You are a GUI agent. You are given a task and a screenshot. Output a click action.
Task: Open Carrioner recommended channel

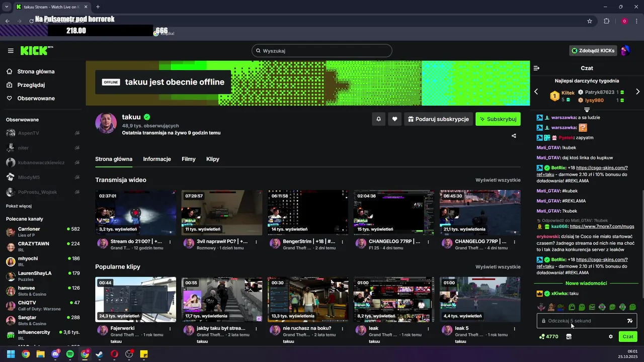(43, 232)
